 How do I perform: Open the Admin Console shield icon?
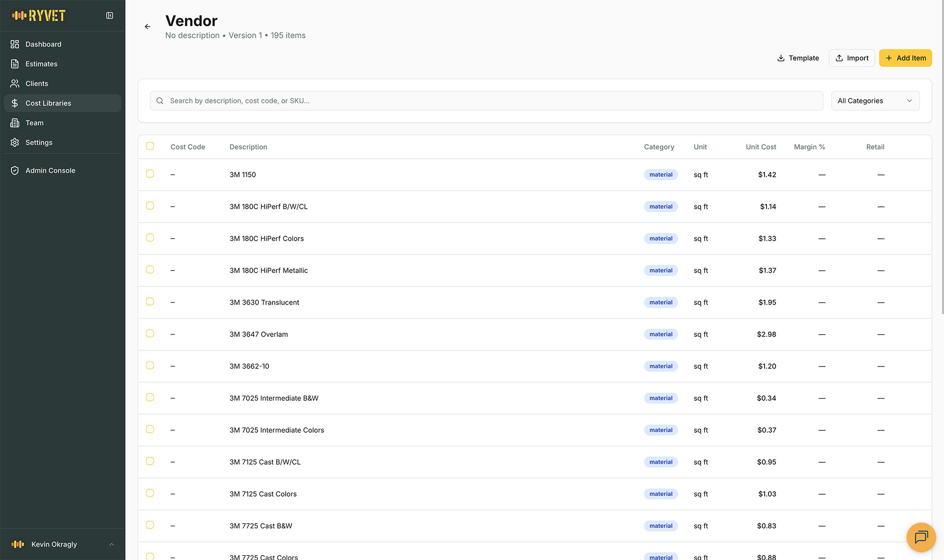(15, 170)
